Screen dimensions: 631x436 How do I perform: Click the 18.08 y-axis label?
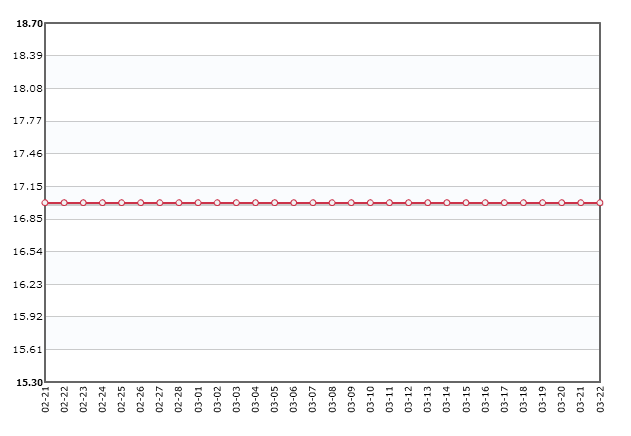27,89
